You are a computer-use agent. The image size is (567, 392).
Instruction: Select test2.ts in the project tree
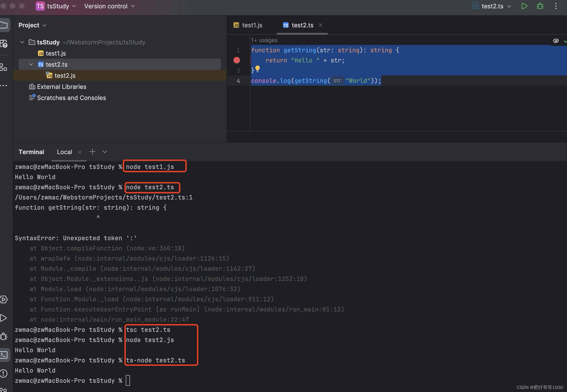[57, 64]
